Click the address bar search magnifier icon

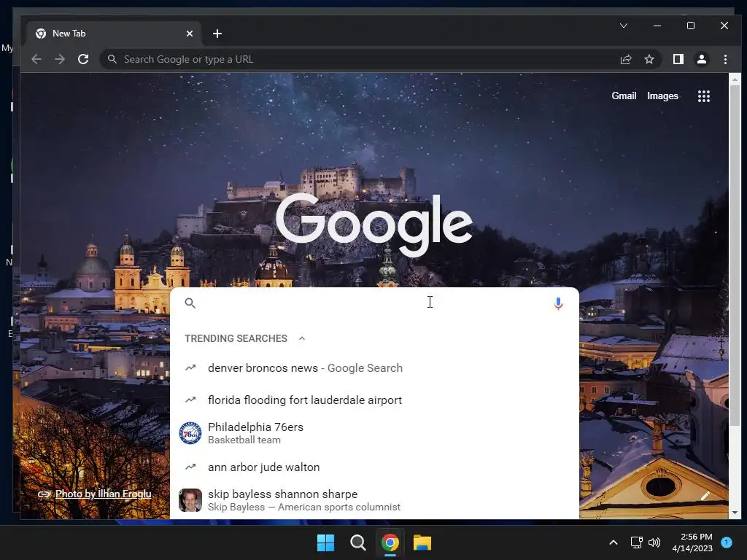pyautogui.click(x=112, y=59)
